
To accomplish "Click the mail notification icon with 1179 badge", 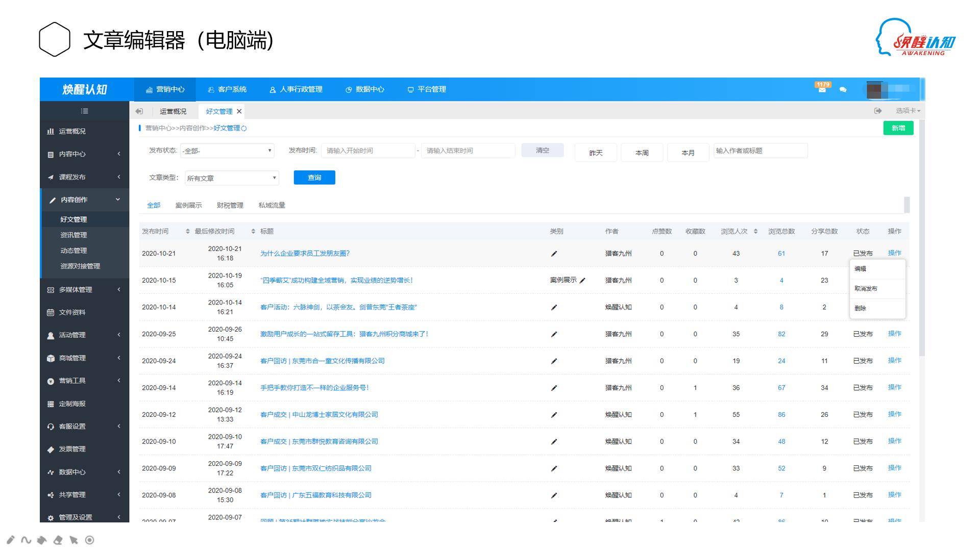I will 822,89.
